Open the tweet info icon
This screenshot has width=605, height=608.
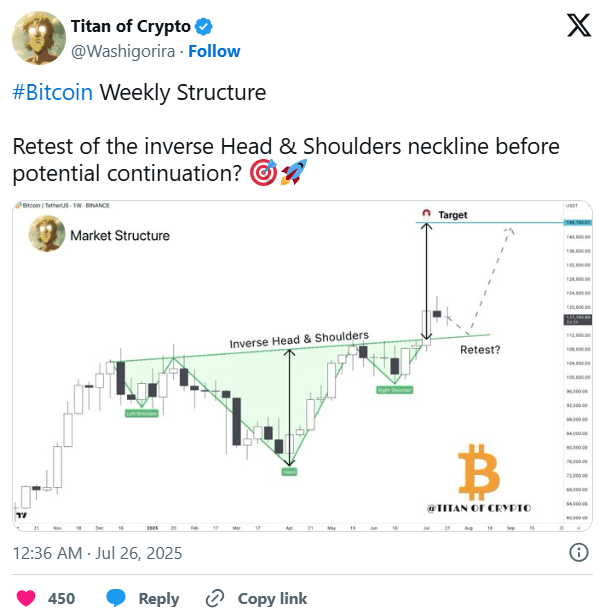(x=578, y=552)
